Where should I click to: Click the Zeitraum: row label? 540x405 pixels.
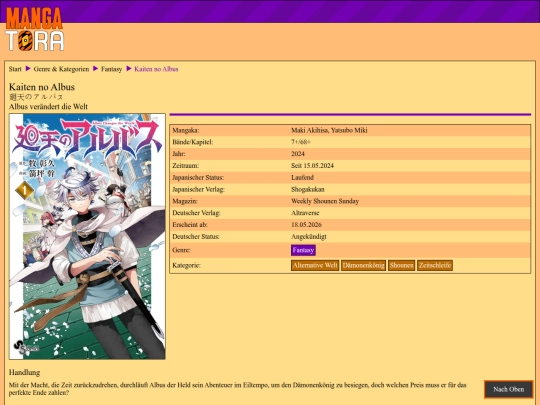click(186, 166)
